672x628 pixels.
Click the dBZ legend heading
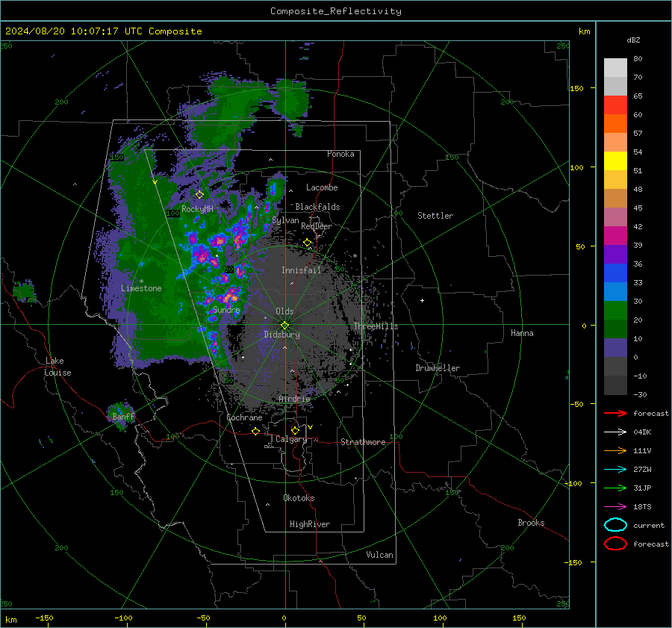click(633, 40)
